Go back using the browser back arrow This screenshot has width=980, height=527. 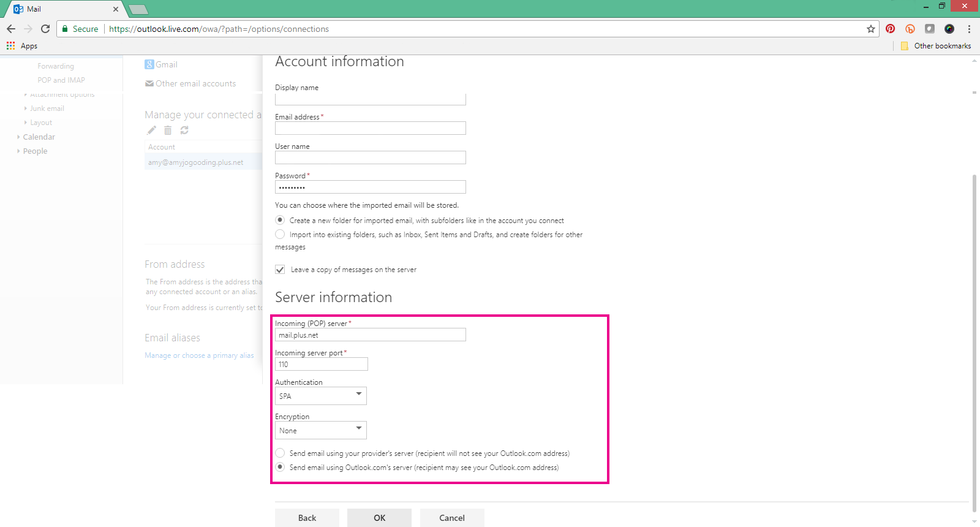(11, 29)
